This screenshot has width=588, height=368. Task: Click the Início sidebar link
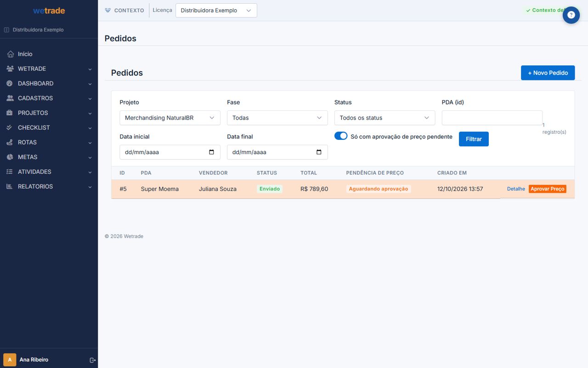[49, 54]
